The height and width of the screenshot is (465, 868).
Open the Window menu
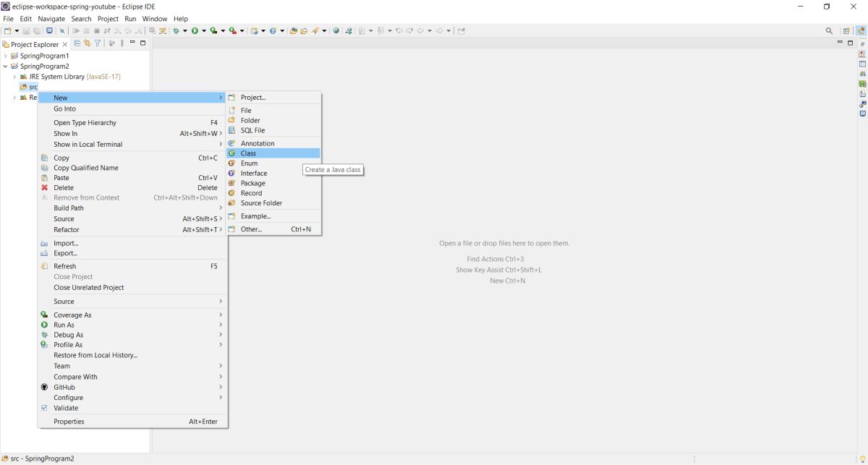(154, 19)
